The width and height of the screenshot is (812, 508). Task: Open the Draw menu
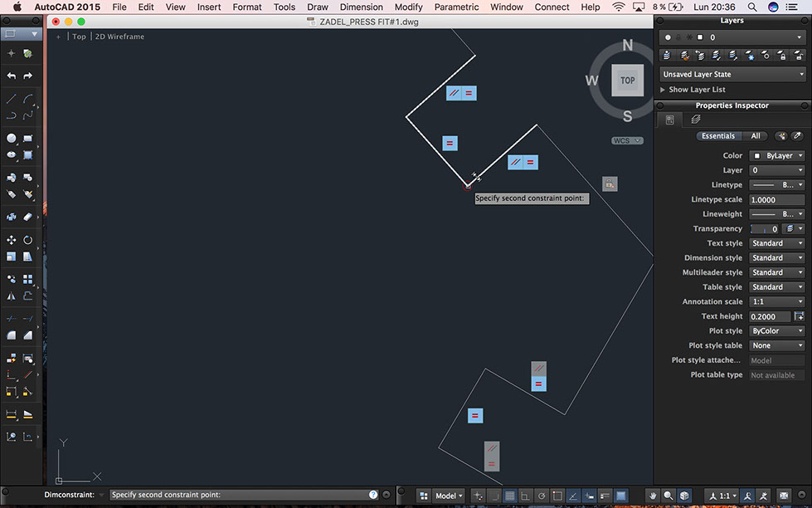tap(318, 7)
